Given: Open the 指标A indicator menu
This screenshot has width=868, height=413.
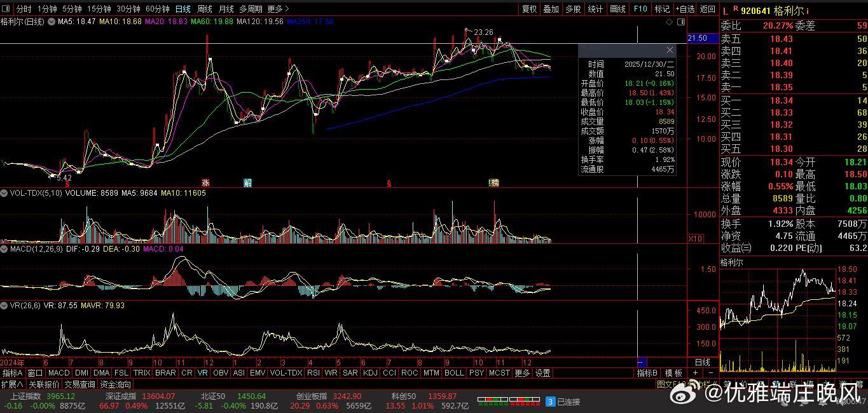Looking at the screenshot, I should [x=13, y=373].
